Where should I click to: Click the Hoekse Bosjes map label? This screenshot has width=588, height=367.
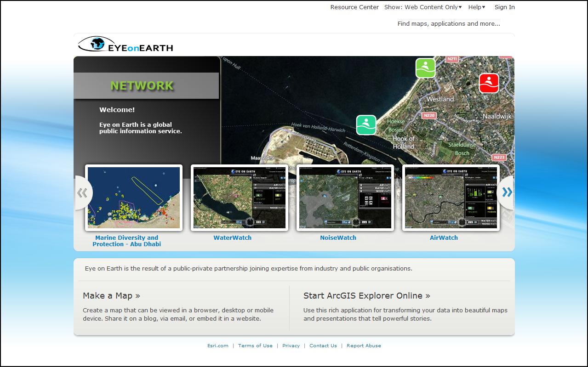pos(396,125)
